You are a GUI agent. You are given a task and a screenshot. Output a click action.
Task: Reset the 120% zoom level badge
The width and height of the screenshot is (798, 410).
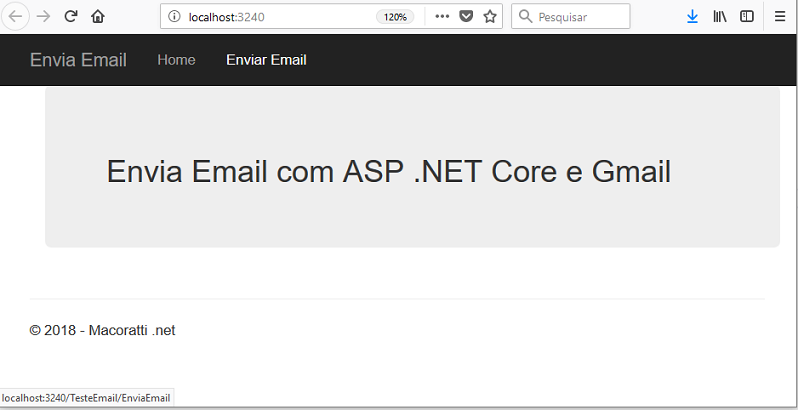click(395, 17)
